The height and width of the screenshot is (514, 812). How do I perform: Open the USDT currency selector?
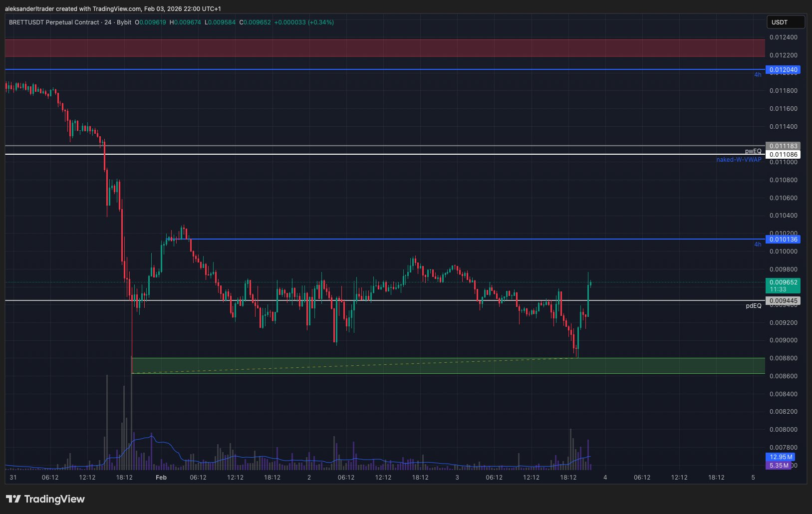(786, 22)
